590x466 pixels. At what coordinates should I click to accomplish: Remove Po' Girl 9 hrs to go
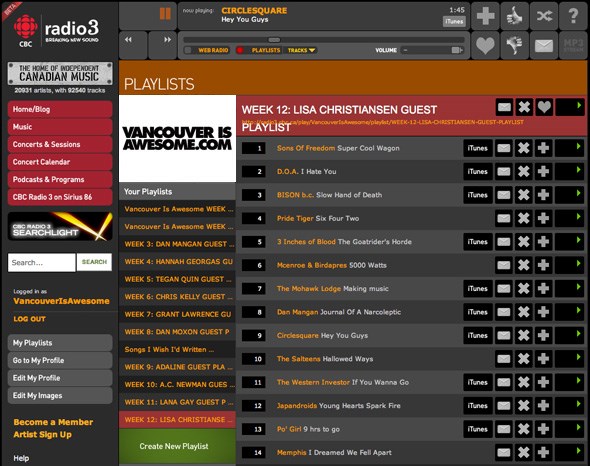523,429
